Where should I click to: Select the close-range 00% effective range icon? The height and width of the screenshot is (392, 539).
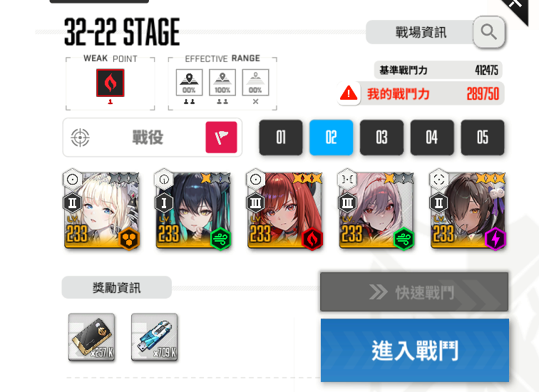[189, 83]
